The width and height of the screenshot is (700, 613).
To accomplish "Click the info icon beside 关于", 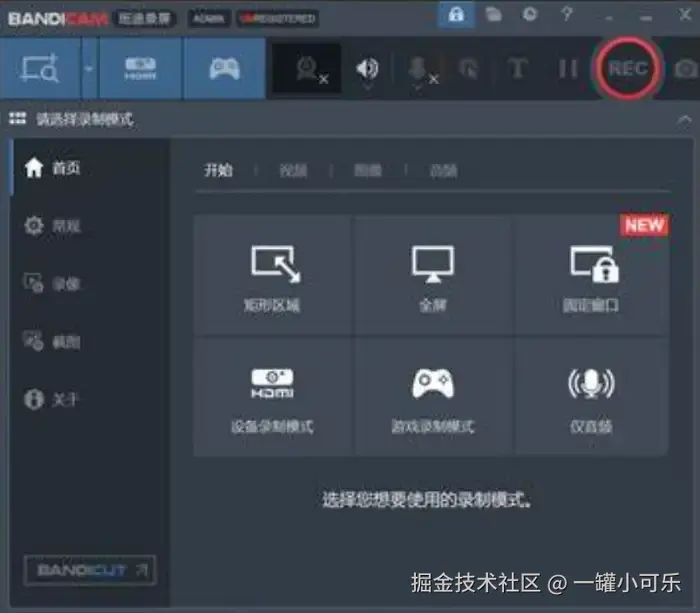I will coord(34,399).
